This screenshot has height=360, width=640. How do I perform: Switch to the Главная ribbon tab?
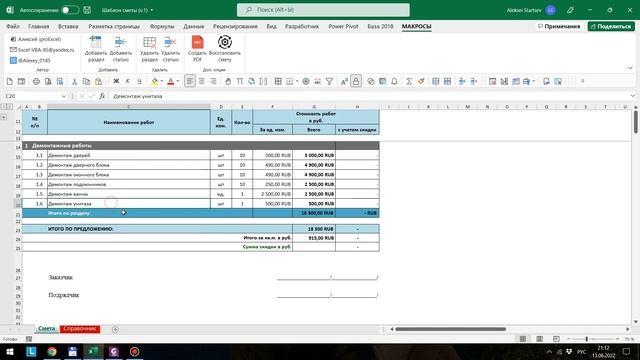click(38, 26)
